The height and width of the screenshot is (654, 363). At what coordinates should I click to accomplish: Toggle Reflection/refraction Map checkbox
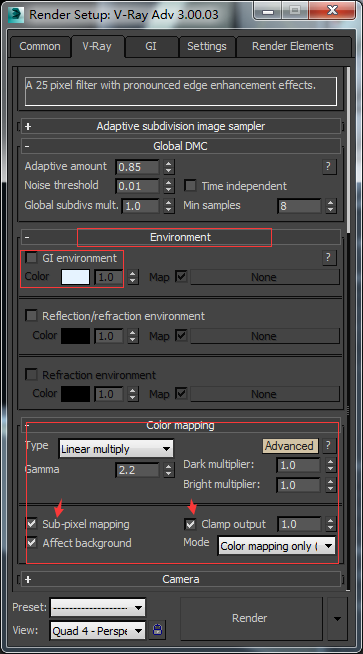(181, 335)
